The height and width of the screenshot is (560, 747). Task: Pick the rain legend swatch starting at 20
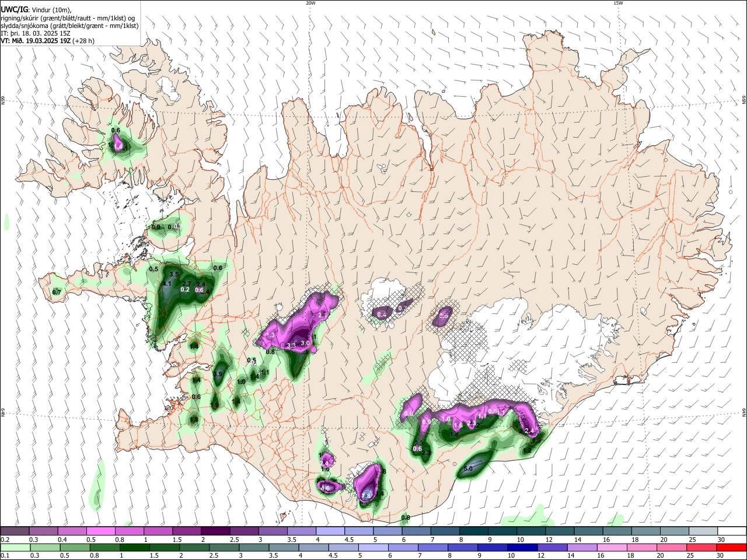(671, 547)
